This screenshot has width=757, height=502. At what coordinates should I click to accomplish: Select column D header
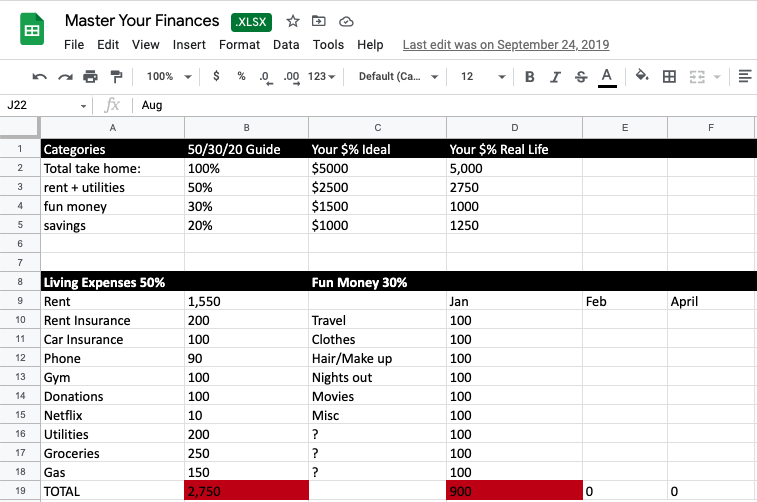(x=515, y=128)
